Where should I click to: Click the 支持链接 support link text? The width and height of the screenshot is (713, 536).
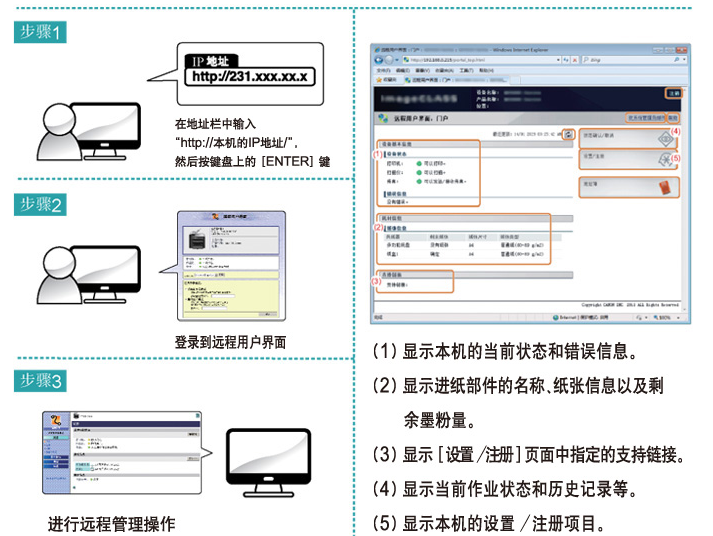[397, 285]
